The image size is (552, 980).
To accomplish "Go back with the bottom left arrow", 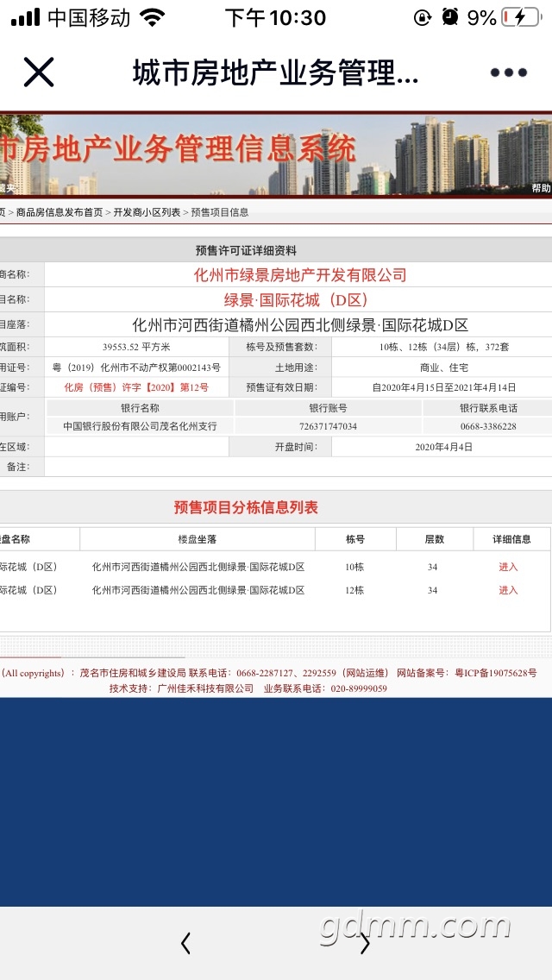I will point(185,943).
